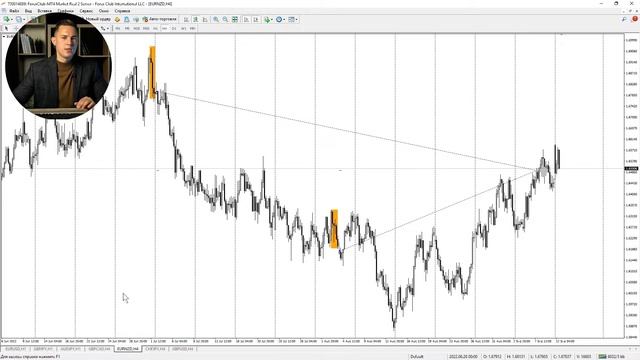This screenshot has height=360, width=640.
Task: Switch chart to bar chart mode
Action: pos(186,19)
